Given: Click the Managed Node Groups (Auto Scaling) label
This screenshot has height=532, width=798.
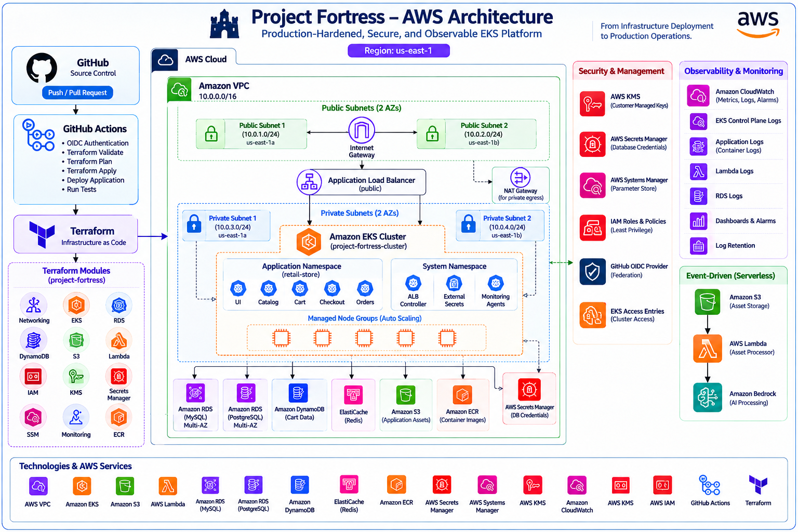Looking at the screenshot, I should (x=365, y=318).
